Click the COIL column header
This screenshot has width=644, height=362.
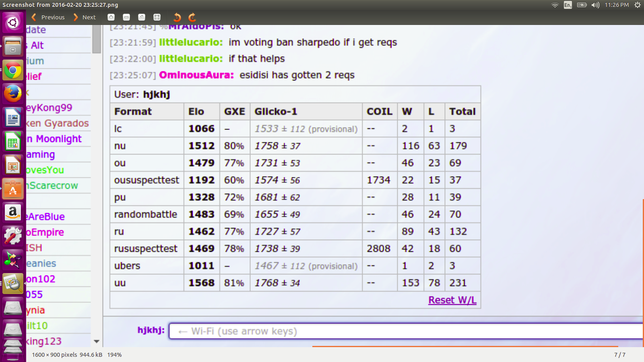point(380,111)
